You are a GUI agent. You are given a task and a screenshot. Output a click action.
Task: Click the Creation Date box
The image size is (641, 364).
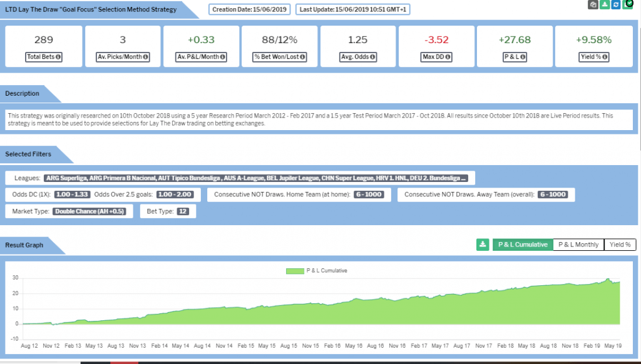click(x=249, y=9)
